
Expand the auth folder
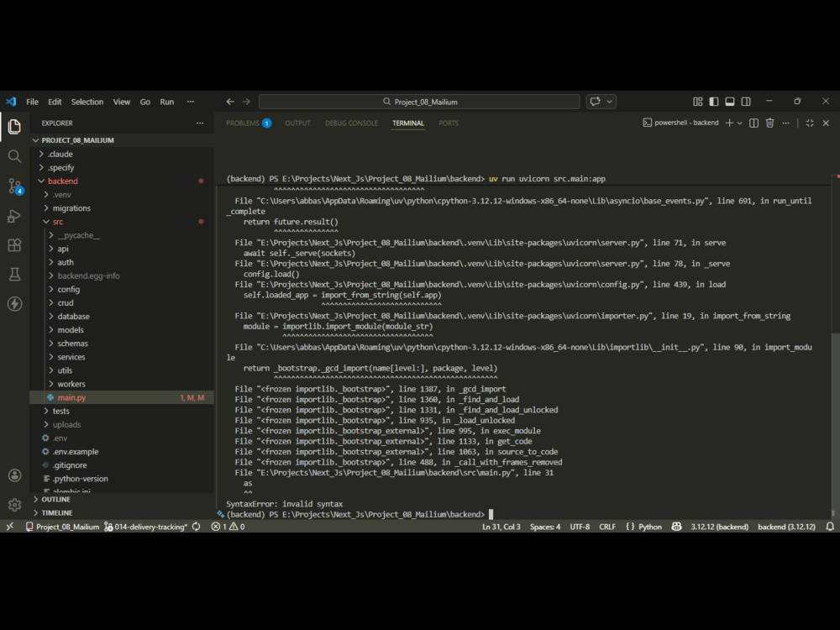tap(122, 262)
